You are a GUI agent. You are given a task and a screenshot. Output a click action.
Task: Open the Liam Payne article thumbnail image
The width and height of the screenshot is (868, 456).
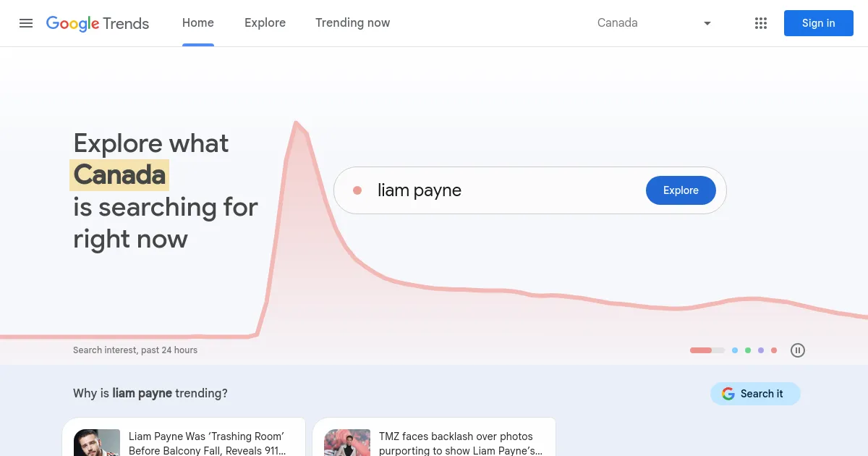coord(96,442)
